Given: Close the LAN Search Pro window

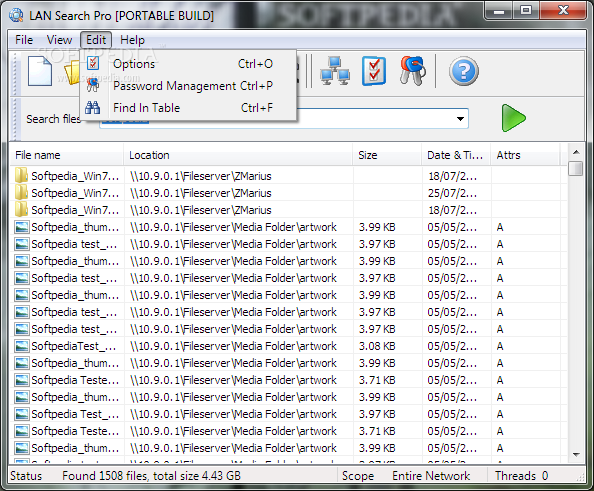Looking at the screenshot, I should (x=563, y=11).
